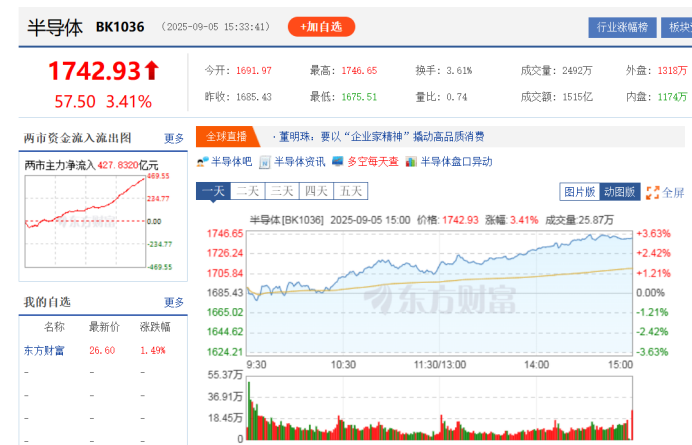Image resolution: width=692 pixels, height=445 pixels.
Task: Click the +3.63% axis label
Action: [654, 234]
